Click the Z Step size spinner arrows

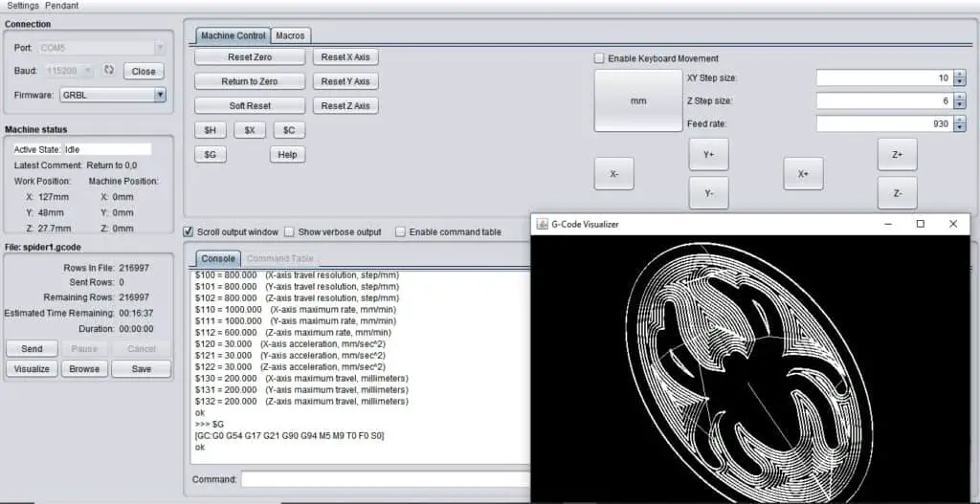pos(960,100)
